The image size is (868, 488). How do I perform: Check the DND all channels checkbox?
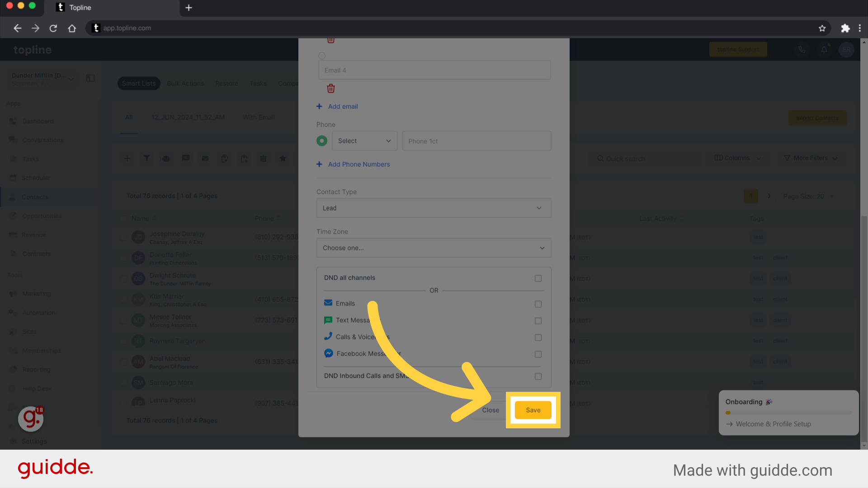(x=538, y=278)
